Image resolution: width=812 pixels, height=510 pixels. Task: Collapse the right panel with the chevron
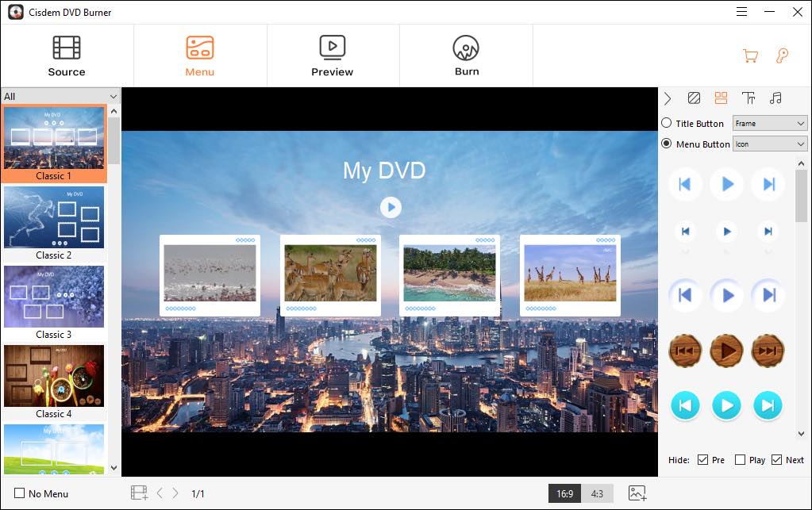point(668,98)
